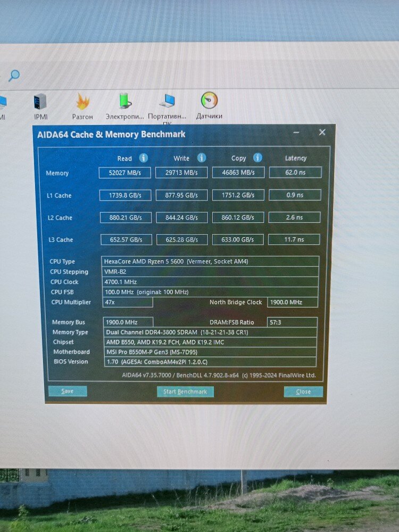399x532 pixels.
Task: Click the magnifier search icon
Action: click(14, 76)
